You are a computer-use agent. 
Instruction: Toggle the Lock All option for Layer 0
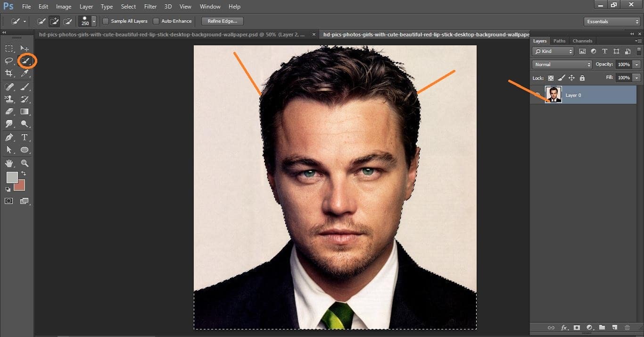(x=582, y=78)
